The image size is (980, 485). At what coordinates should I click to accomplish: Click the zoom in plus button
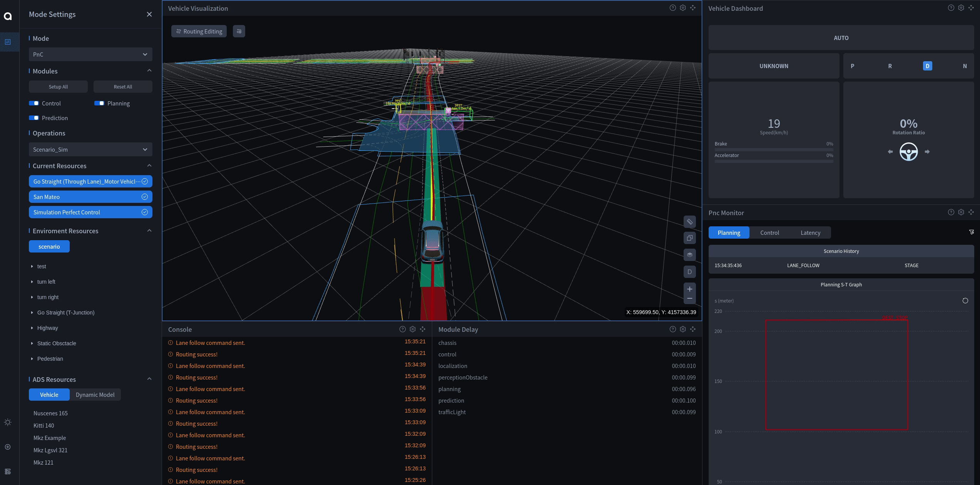click(689, 289)
